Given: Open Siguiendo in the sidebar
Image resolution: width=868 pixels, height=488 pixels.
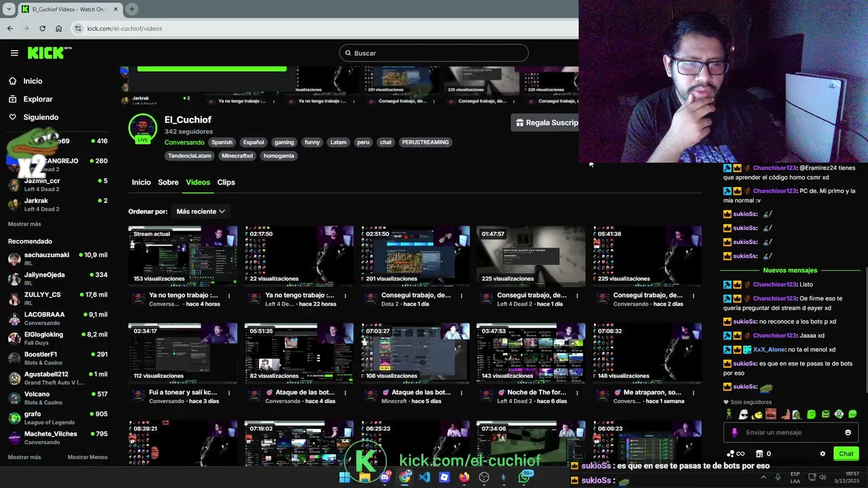Looking at the screenshot, I should click(41, 117).
